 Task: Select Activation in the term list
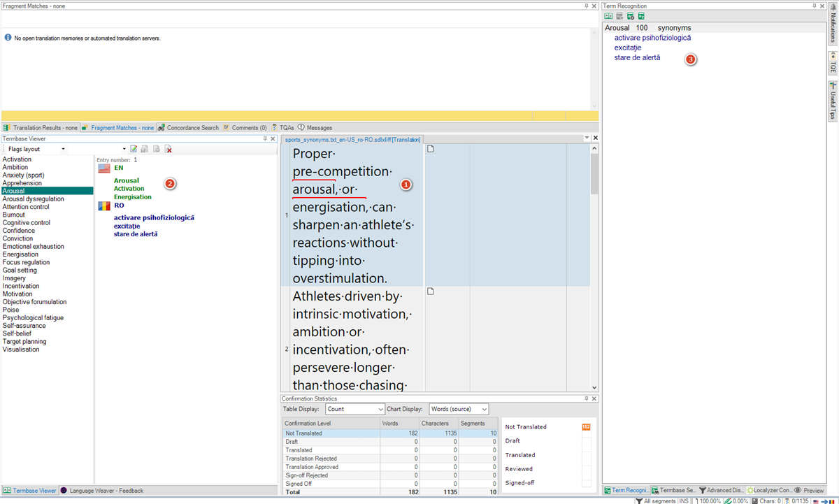coord(17,159)
